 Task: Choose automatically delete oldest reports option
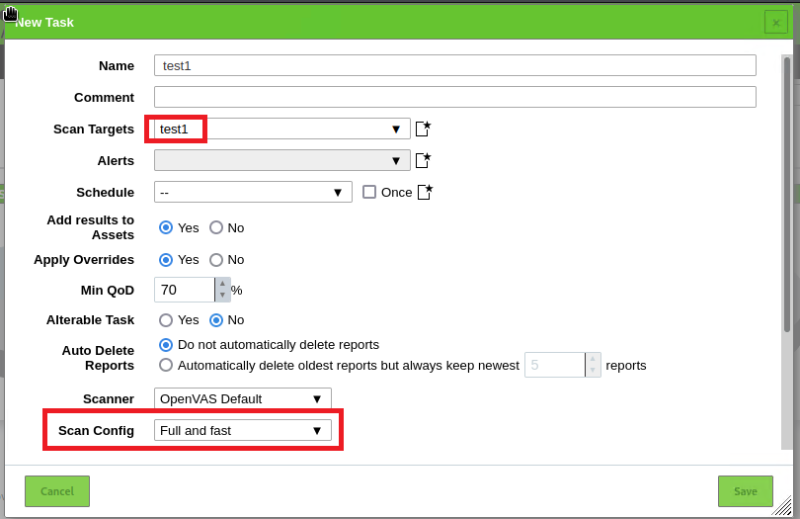pyautogui.click(x=166, y=365)
